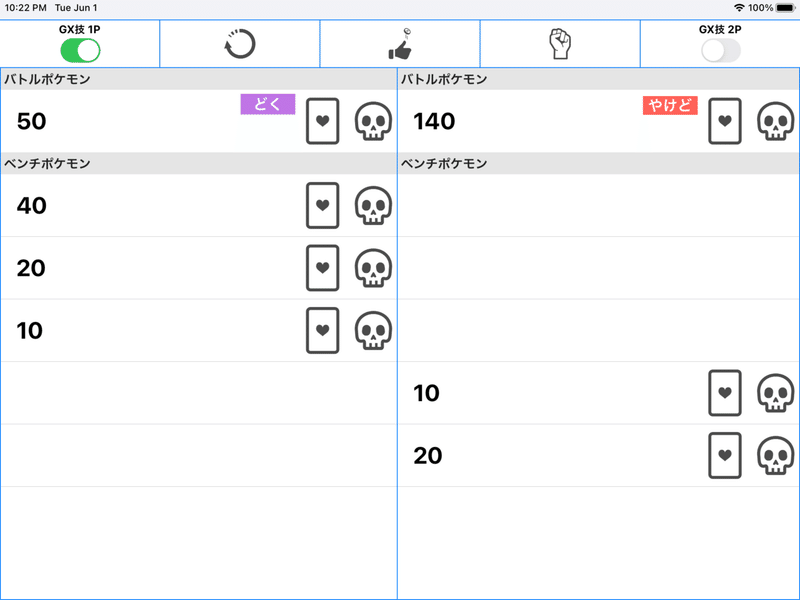Select the 140 damage counter of player 2
The height and width of the screenshot is (600, 800).
click(x=434, y=121)
